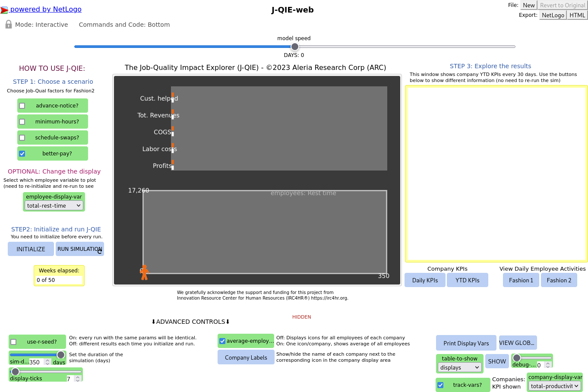
Task: Show YTD KPIs results
Action: tap(467, 280)
